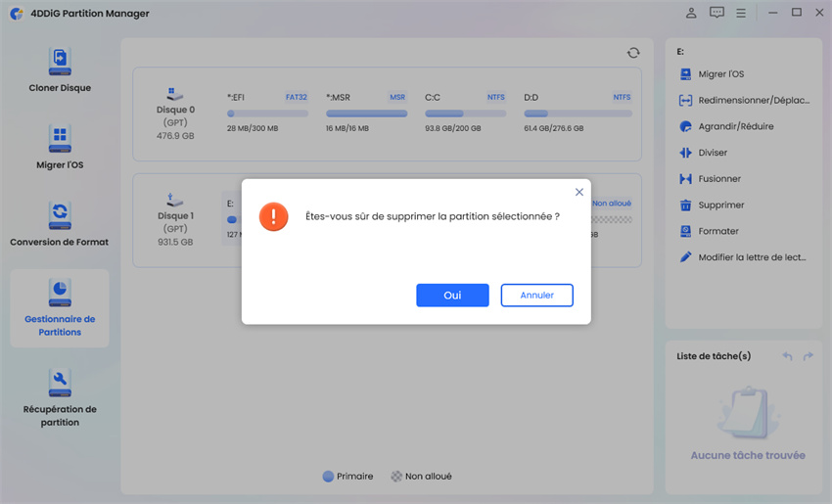Select the Agrandir/Réduire menu label
The image size is (832, 504).
click(x=736, y=126)
